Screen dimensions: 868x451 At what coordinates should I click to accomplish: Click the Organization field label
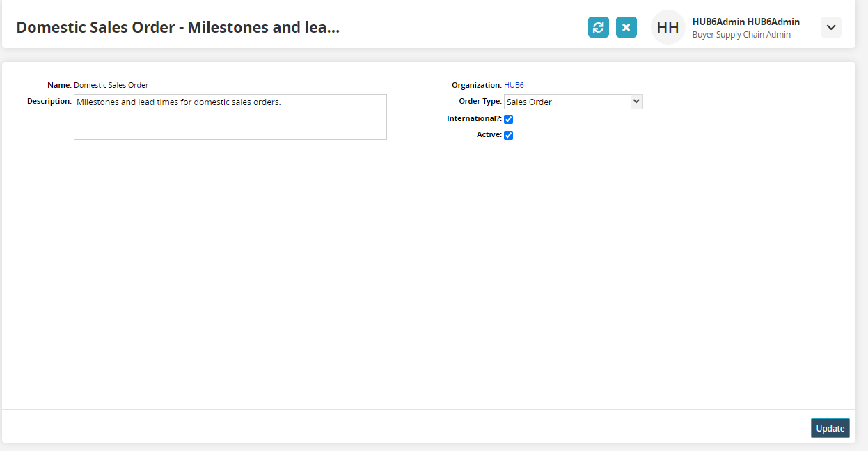click(476, 85)
